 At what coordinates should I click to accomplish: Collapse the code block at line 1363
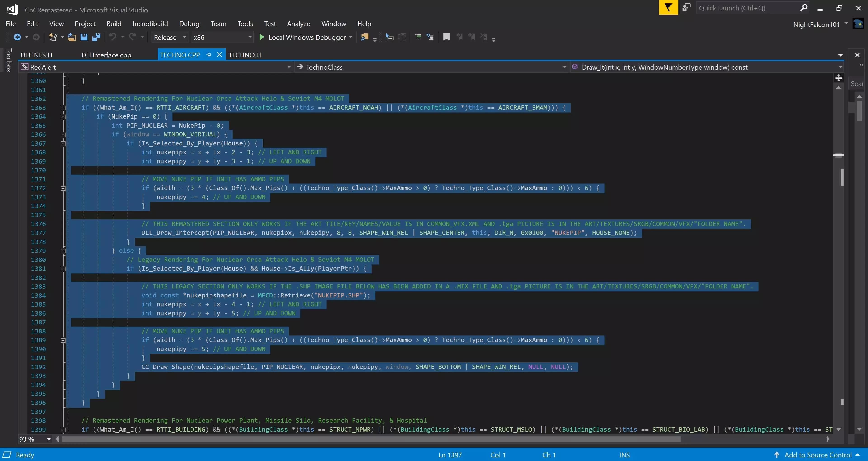coord(63,108)
